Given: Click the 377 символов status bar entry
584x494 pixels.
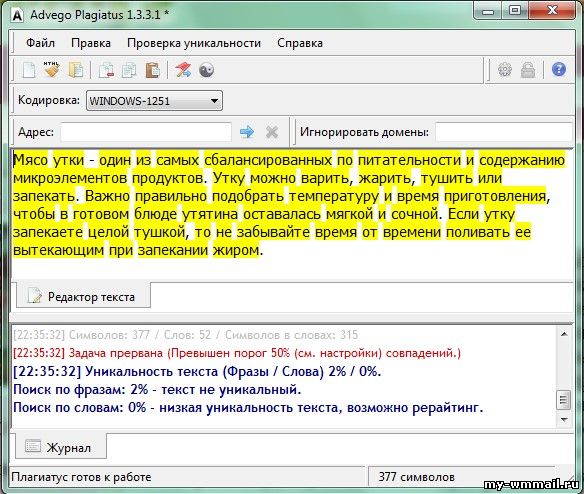Looking at the screenshot, I should point(416,476).
